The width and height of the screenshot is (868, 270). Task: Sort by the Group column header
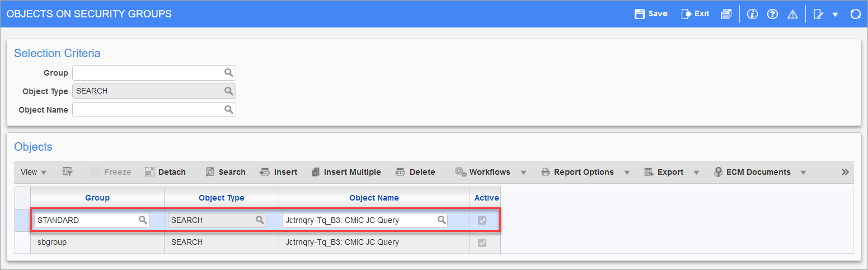[x=97, y=198]
